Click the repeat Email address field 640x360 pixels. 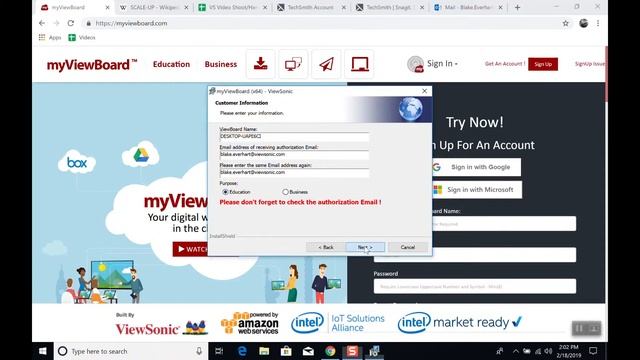point(294,172)
